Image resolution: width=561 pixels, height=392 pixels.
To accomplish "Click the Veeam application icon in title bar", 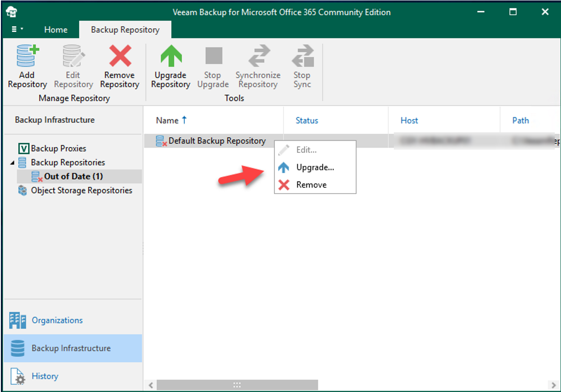I will 11,12.
